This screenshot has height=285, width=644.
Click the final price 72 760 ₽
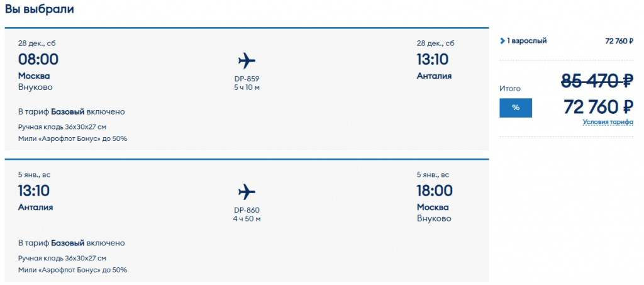pyautogui.click(x=598, y=107)
